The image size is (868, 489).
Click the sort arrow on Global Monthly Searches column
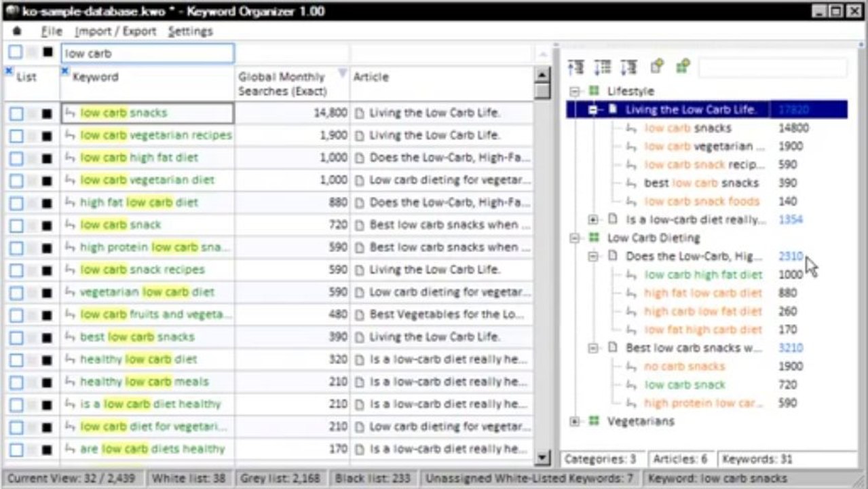pos(342,73)
